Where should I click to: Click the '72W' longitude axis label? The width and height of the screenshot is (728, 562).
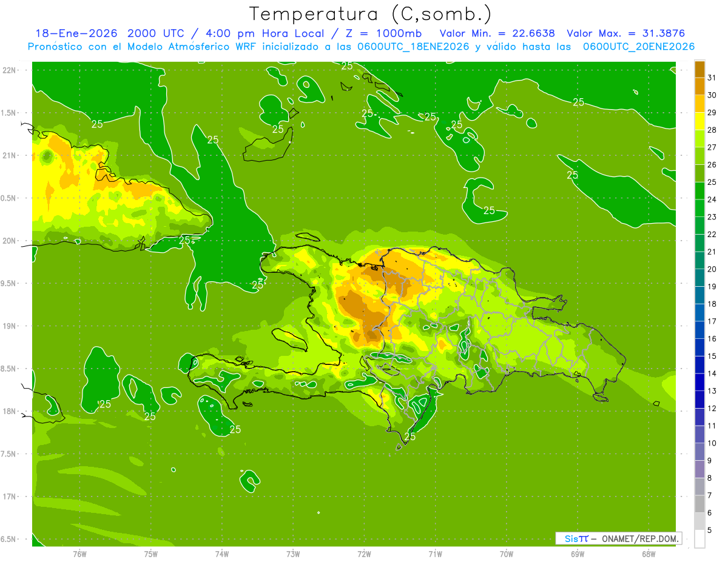point(364,554)
